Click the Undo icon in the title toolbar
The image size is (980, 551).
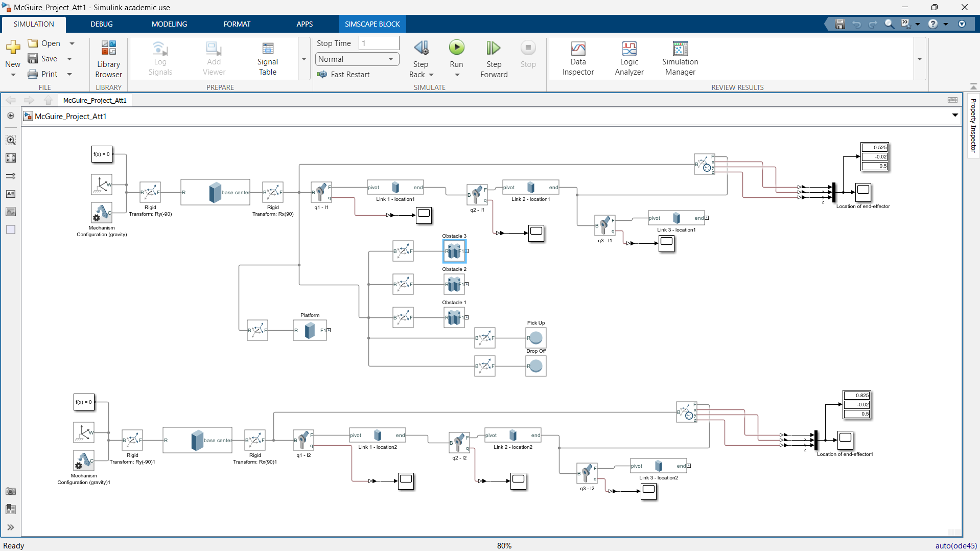coord(856,24)
